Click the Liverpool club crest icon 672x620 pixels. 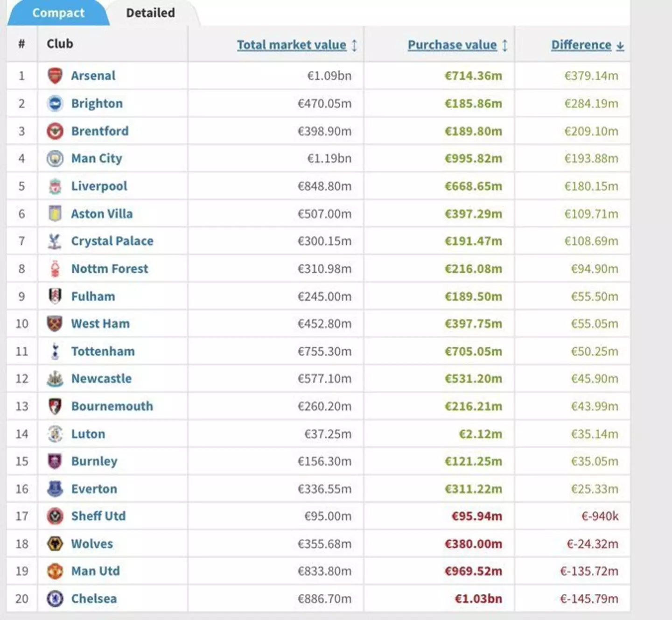[x=55, y=186]
